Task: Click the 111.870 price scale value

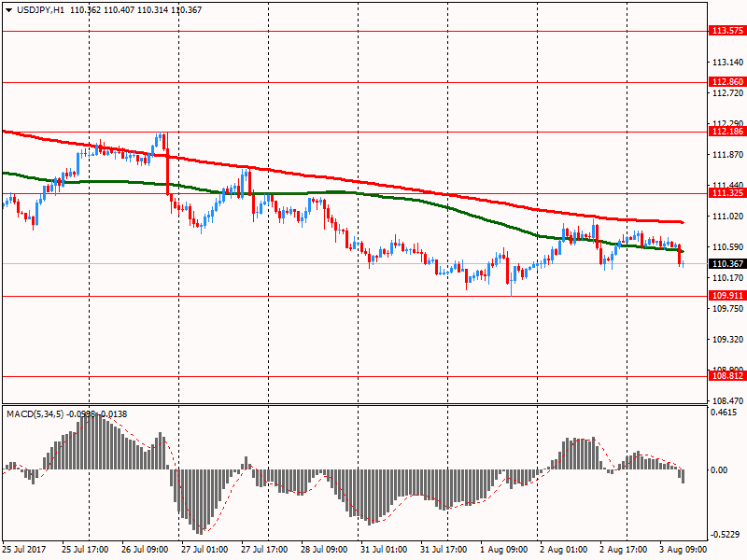Action: (727, 155)
